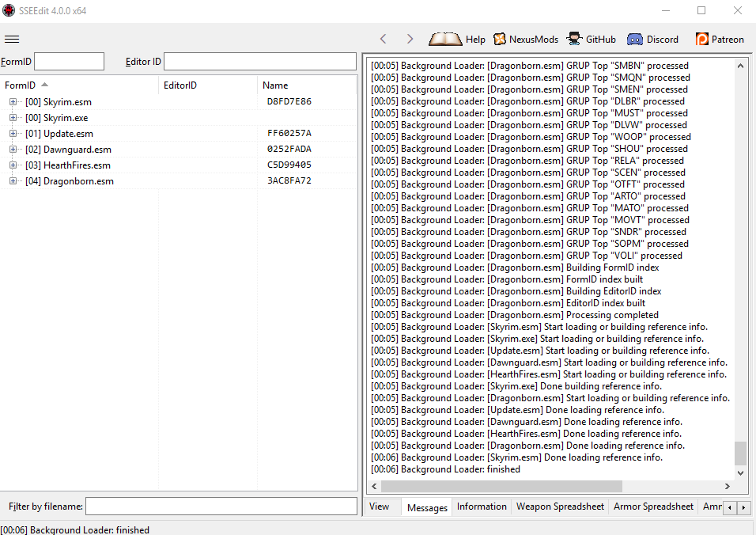Expand the [04] Dragonborn.esm node
756x535 pixels.
pyautogui.click(x=13, y=181)
